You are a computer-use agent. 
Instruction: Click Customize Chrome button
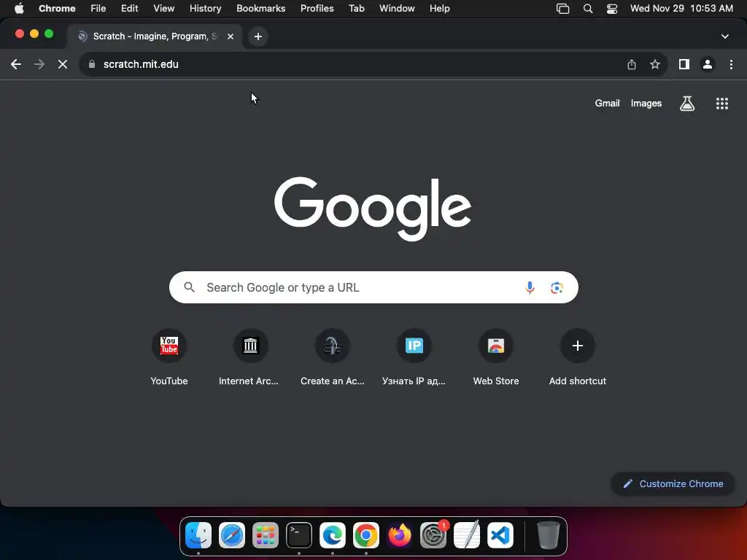click(673, 484)
